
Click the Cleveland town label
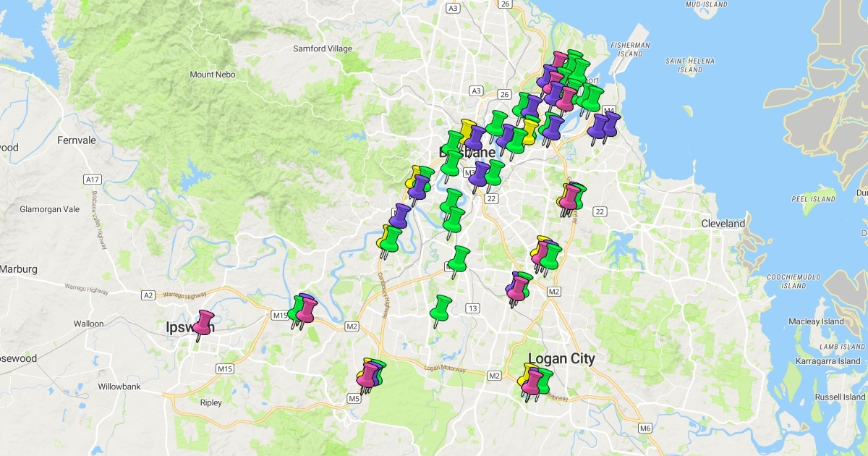pyautogui.click(x=723, y=224)
